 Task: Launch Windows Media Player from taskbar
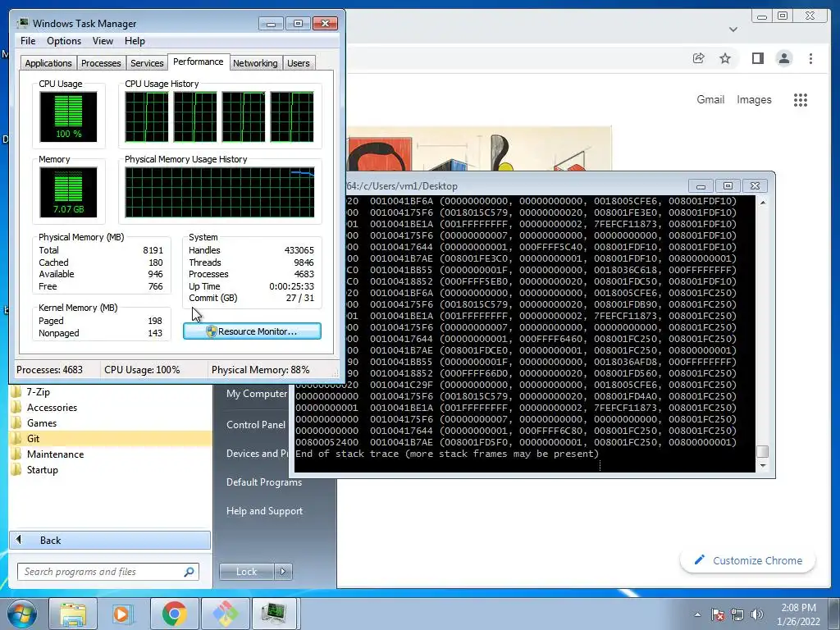pyautogui.click(x=122, y=614)
